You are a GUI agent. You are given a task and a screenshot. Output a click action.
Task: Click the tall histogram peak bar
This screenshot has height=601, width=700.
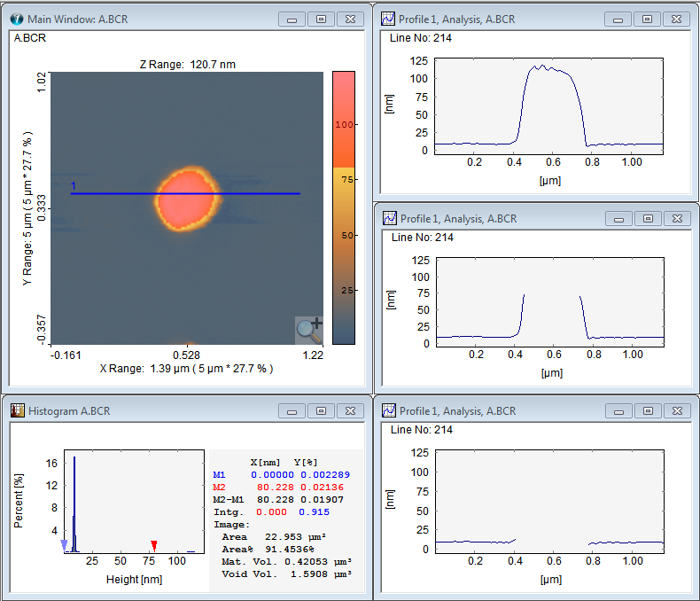pos(74,504)
